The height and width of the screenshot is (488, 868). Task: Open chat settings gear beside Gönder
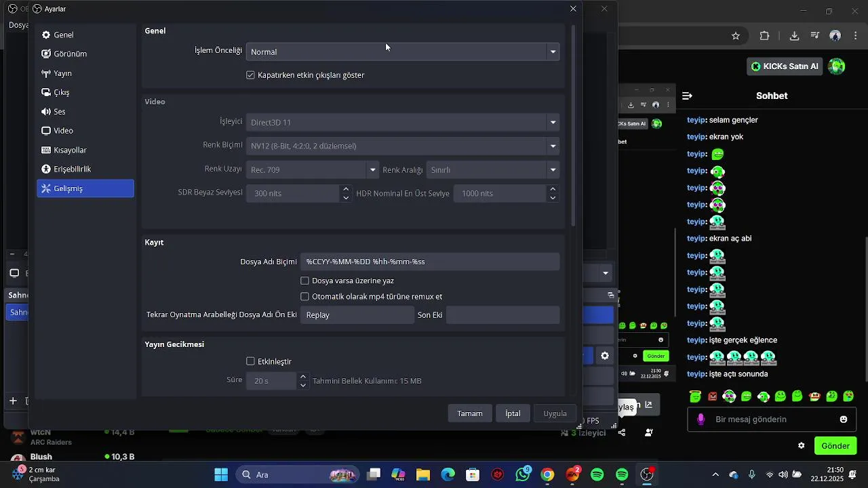(x=802, y=446)
